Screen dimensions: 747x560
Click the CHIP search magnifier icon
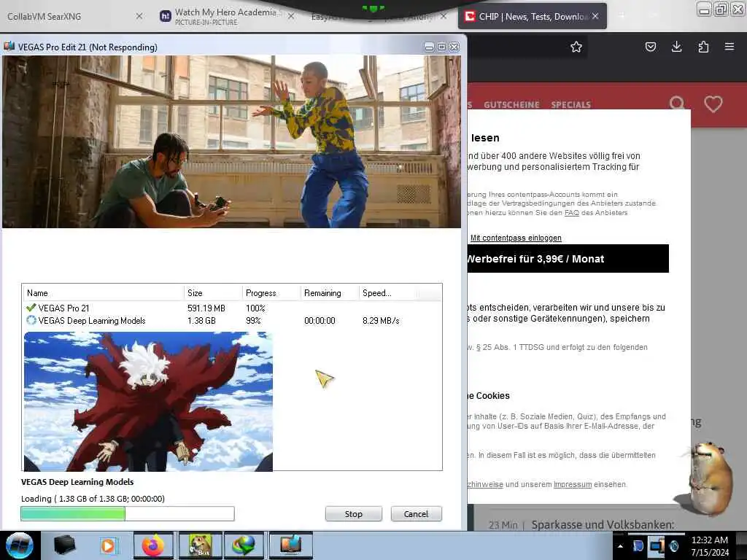click(x=677, y=104)
